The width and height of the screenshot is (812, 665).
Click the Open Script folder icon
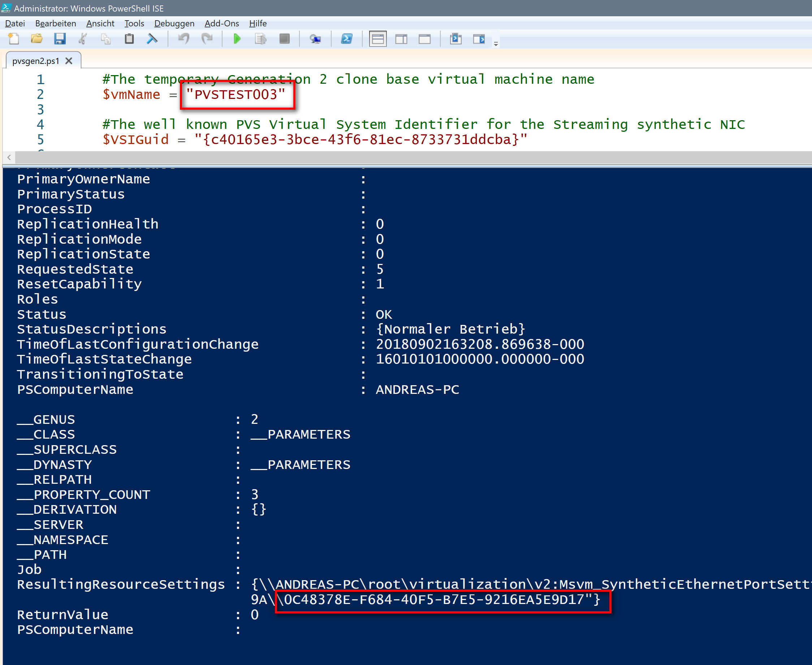(37, 39)
